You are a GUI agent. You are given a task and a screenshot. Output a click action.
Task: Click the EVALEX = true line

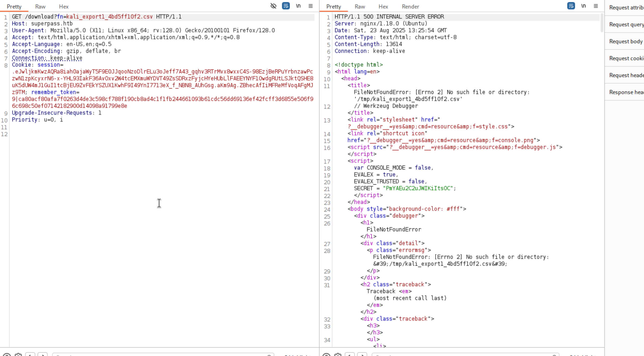tap(376, 175)
